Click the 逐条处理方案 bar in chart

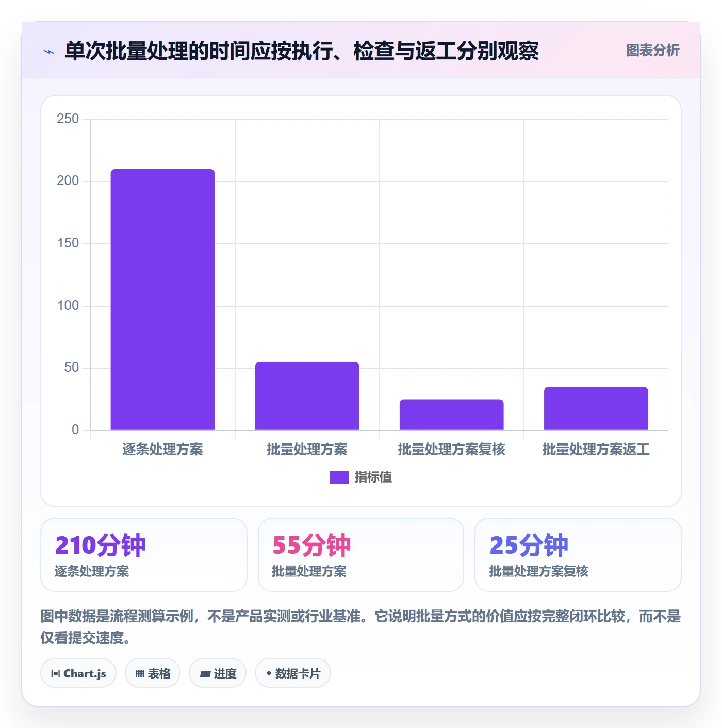click(162, 300)
